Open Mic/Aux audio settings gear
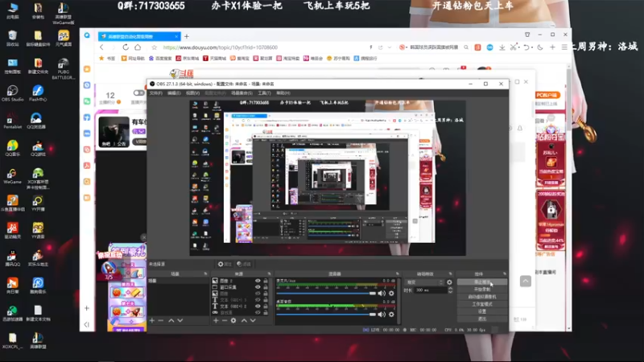The image size is (644, 362). (x=391, y=293)
